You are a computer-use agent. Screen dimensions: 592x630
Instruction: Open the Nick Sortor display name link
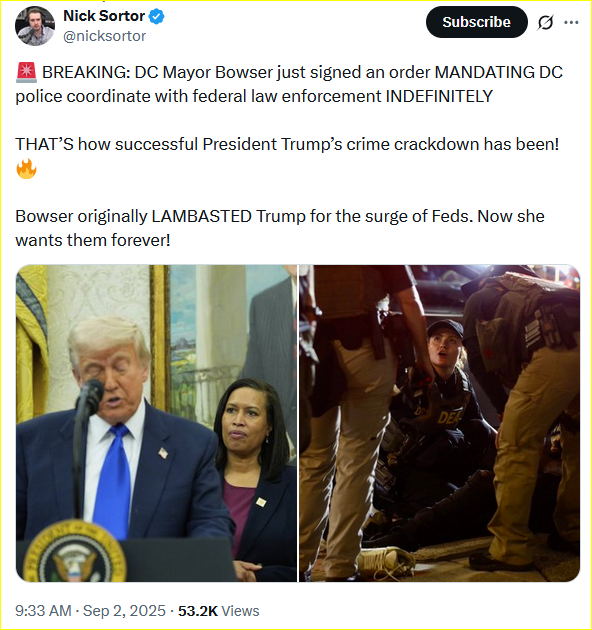104,16
